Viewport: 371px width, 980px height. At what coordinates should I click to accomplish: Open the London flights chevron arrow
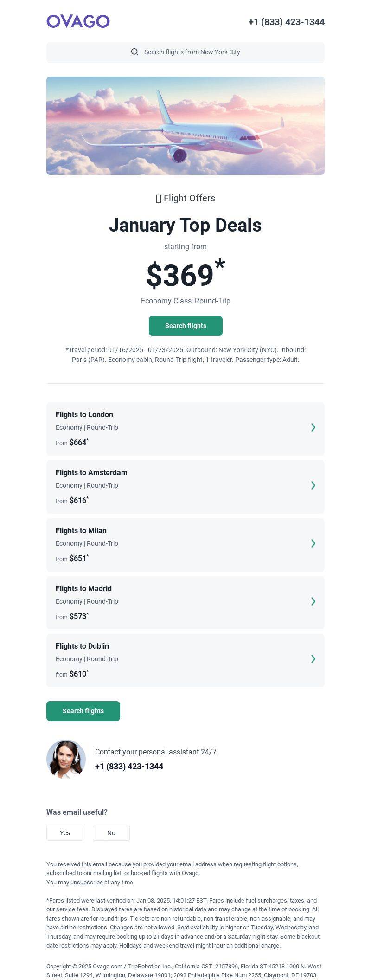click(313, 427)
